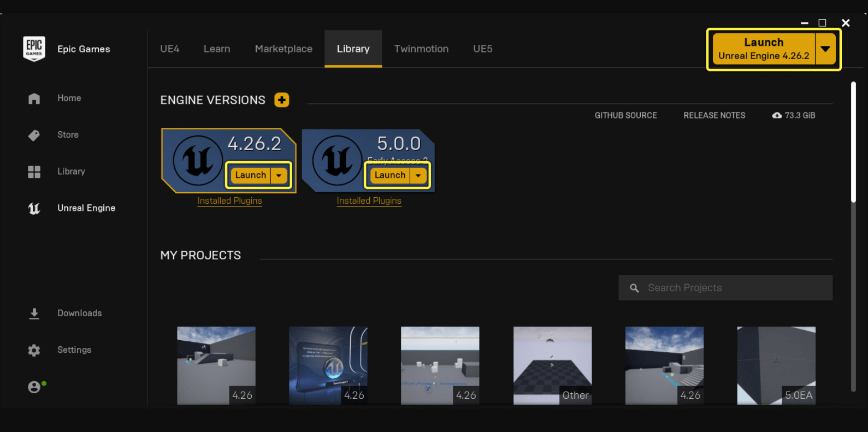Switch to the Learn tab
Screen dimensions: 868x432
pos(217,49)
